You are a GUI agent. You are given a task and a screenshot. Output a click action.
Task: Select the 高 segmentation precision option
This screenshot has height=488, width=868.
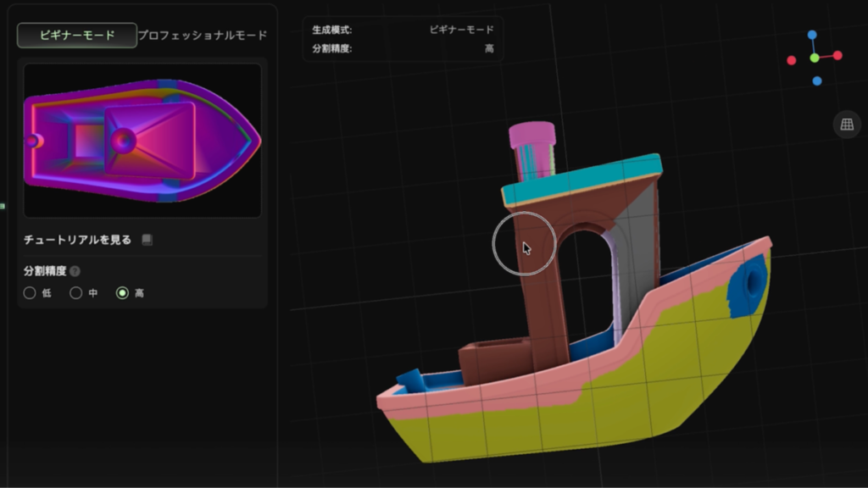[x=123, y=293]
